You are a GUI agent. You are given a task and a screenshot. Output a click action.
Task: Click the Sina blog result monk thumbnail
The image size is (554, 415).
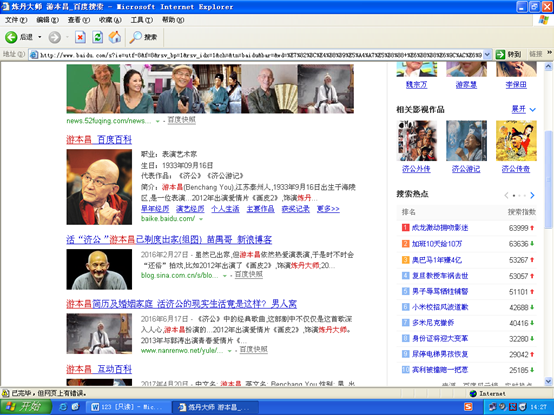click(99, 269)
